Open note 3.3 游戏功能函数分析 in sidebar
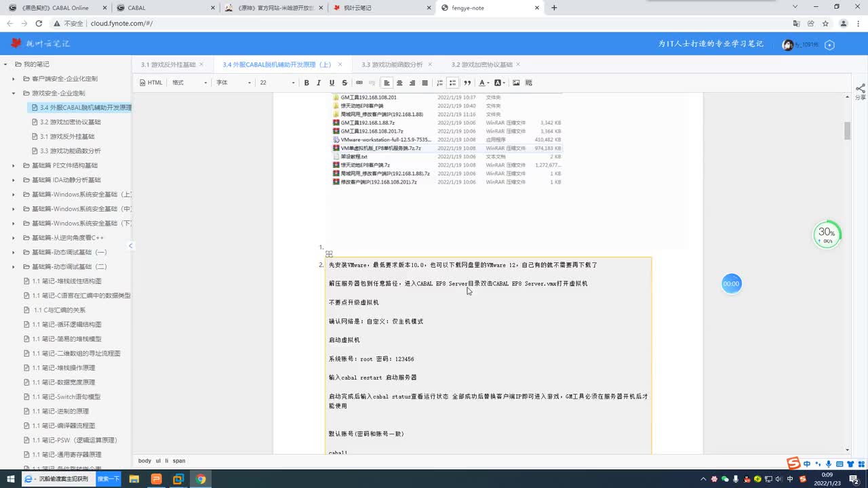 click(70, 150)
